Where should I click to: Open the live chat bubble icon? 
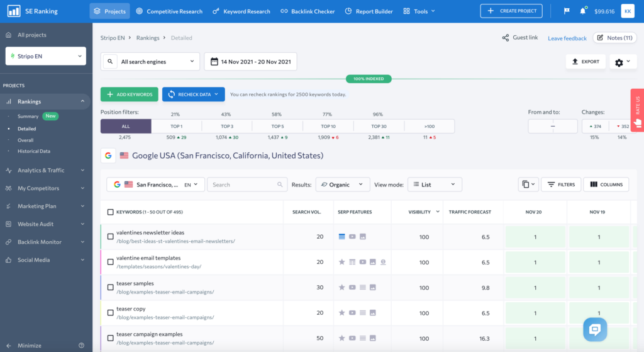(x=595, y=329)
